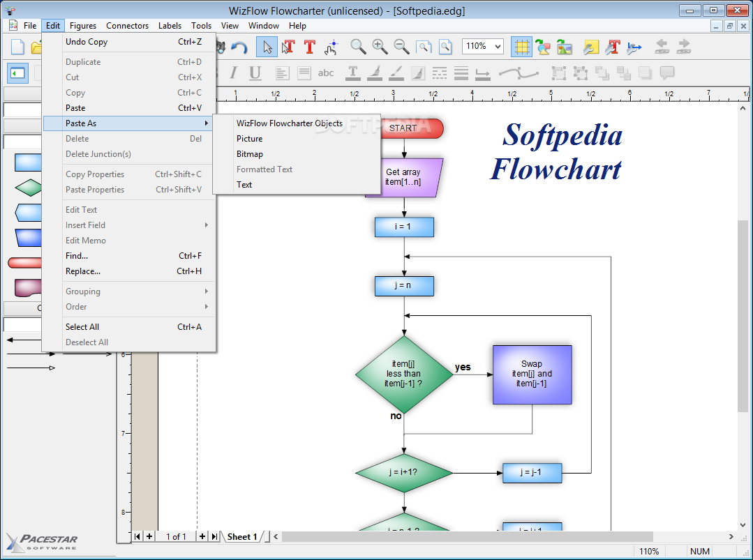
Task: Choose the text selection tool with cursor and T
Action: click(288, 47)
